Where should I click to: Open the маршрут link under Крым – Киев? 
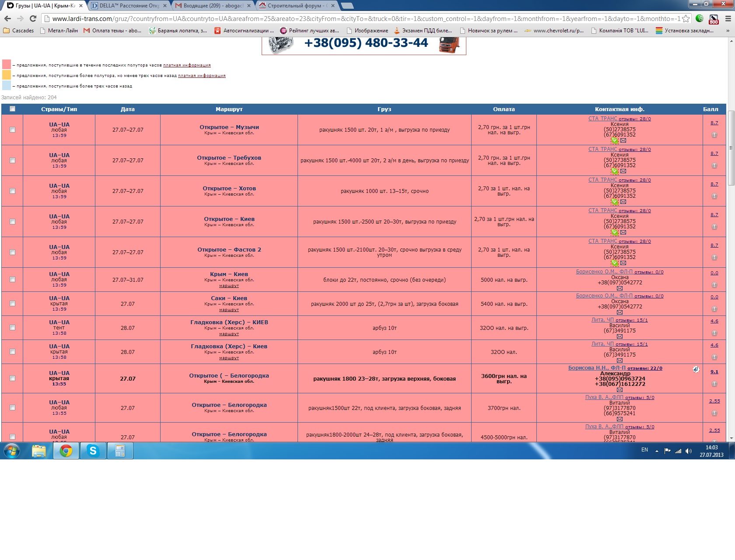click(229, 286)
